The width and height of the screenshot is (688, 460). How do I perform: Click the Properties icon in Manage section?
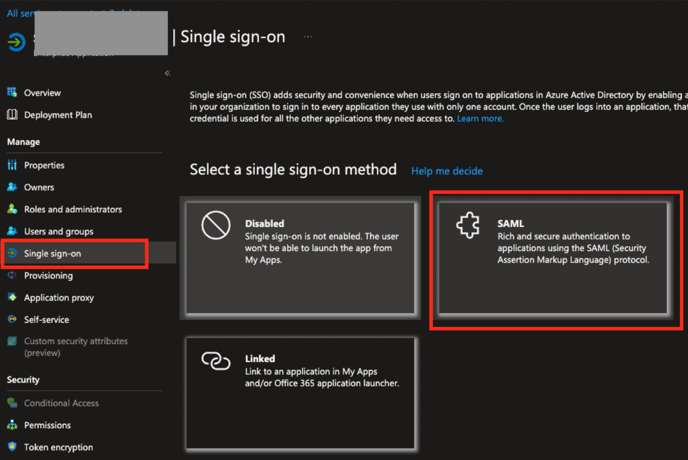pyautogui.click(x=13, y=165)
